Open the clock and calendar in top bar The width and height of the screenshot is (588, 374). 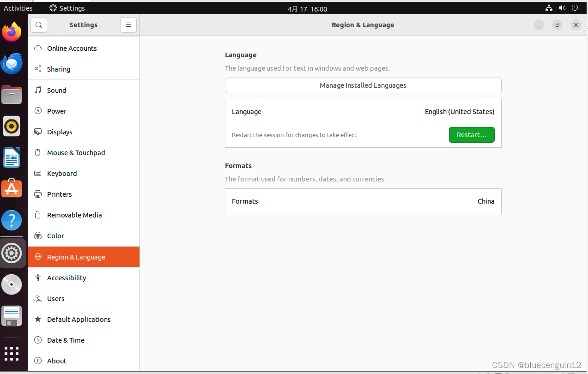[307, 9]
